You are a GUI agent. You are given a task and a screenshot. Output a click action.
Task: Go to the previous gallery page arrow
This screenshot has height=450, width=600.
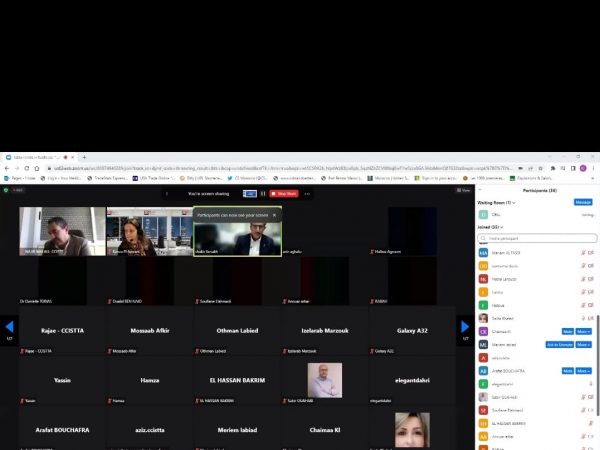tap(10, 327)
